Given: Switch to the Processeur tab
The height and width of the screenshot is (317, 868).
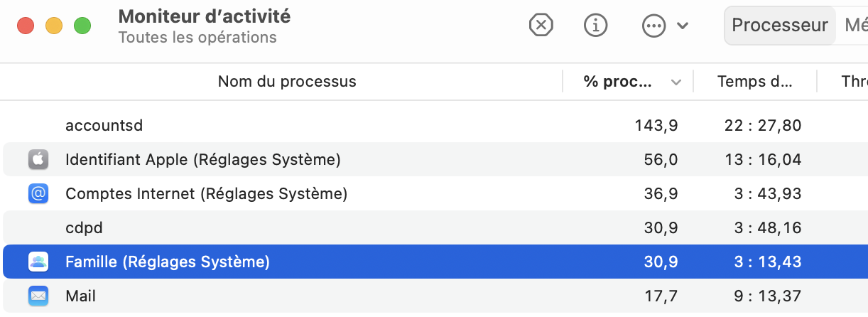Looking at the screenshot, I should [780, 26].
